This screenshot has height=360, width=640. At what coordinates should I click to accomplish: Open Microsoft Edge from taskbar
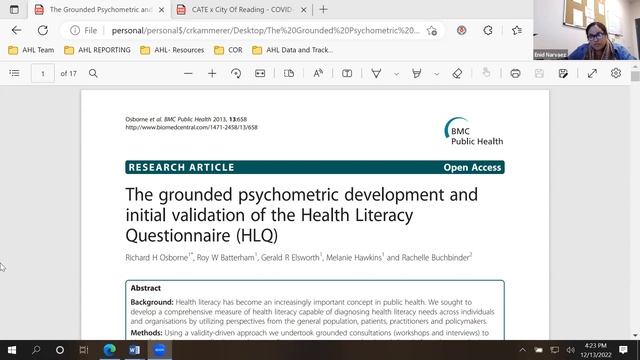[x=109, y=350]
